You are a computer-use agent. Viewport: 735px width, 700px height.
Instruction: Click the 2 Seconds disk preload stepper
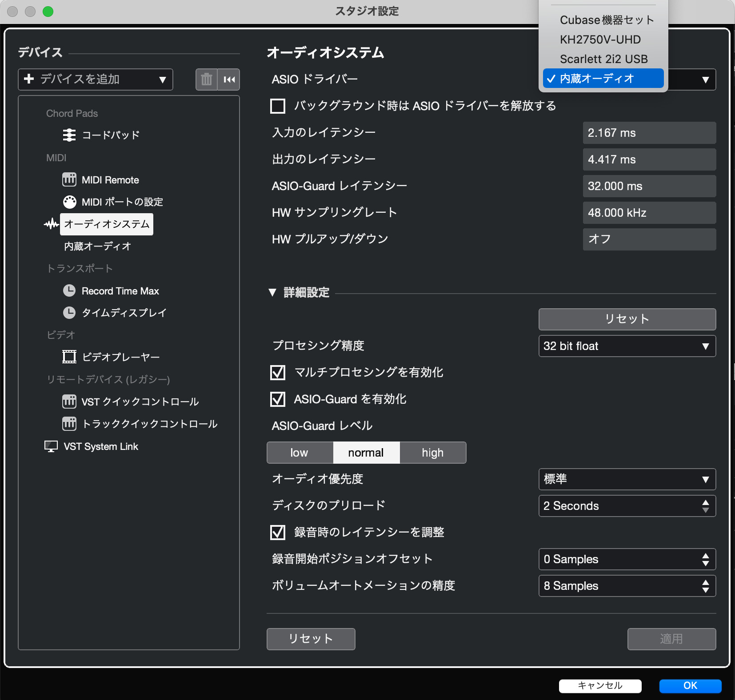[705, 506]
